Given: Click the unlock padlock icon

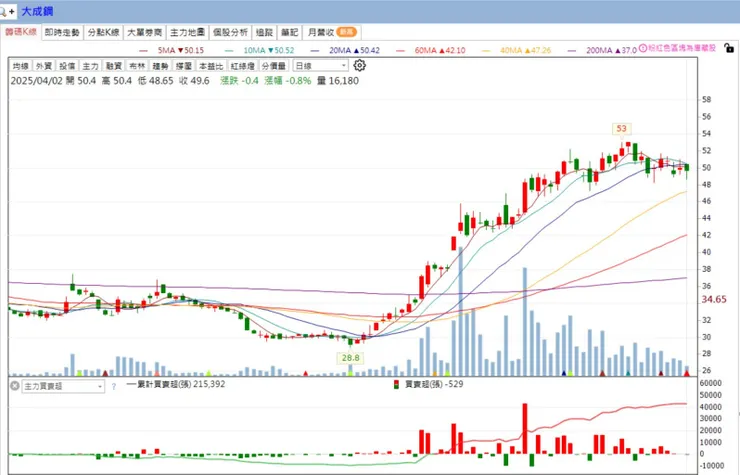Looking at the screenshot, I should [729, 48].
